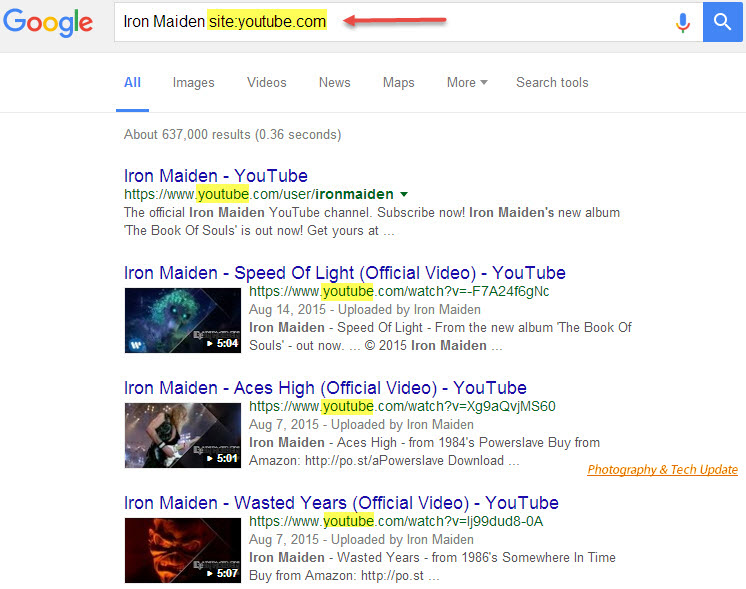Click the blue magnifier search button
This screenshot has width=746, height=589.
(722, 22)
